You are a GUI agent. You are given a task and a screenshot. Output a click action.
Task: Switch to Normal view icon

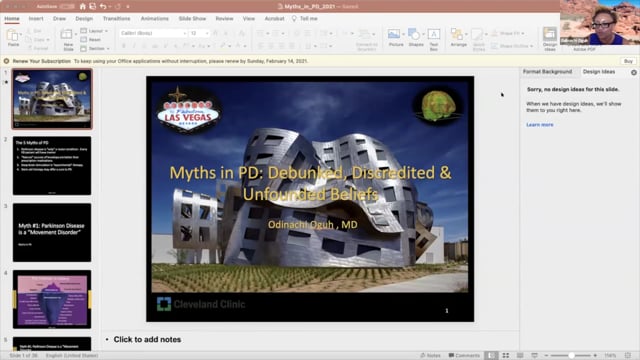(x=491, y=356)
